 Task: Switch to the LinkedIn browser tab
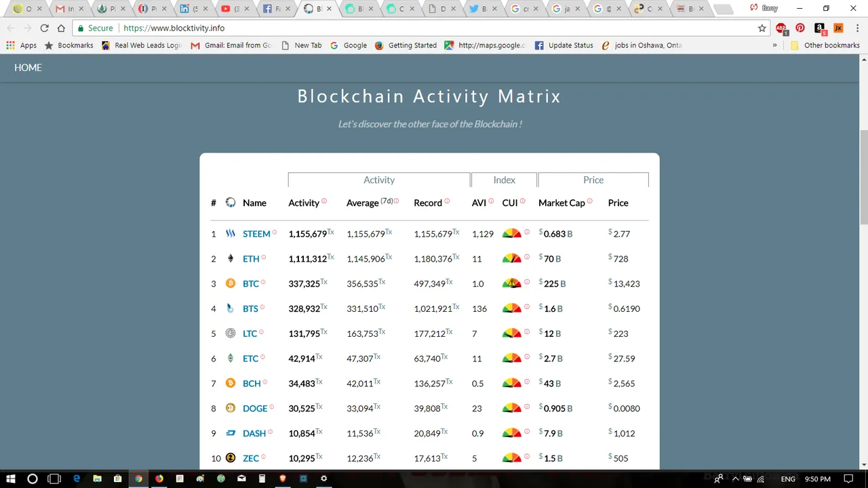192,9
